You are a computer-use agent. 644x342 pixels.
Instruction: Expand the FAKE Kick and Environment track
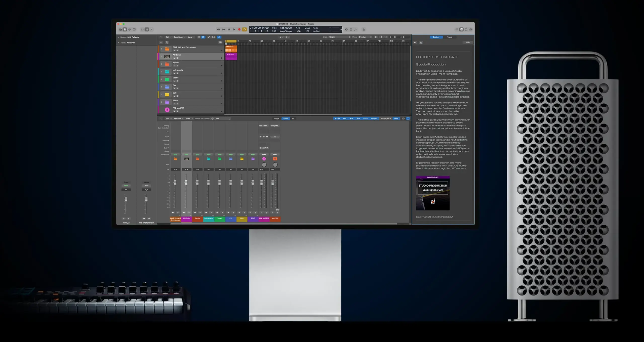[x=162, y=49]
